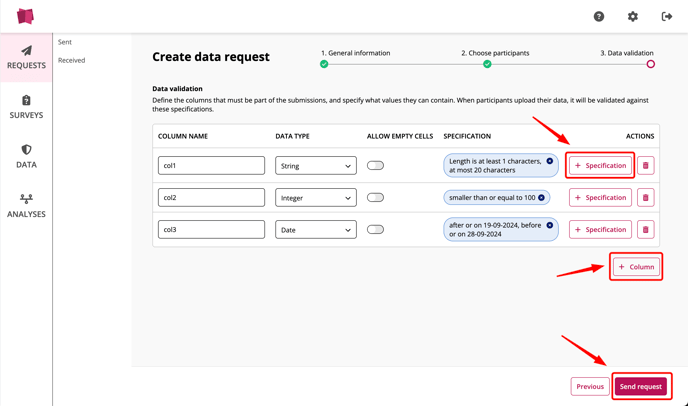The width and height of the screenshot is (688, 406).
Task: Click the '3. Data validation' step label
Action: [627, 53]
